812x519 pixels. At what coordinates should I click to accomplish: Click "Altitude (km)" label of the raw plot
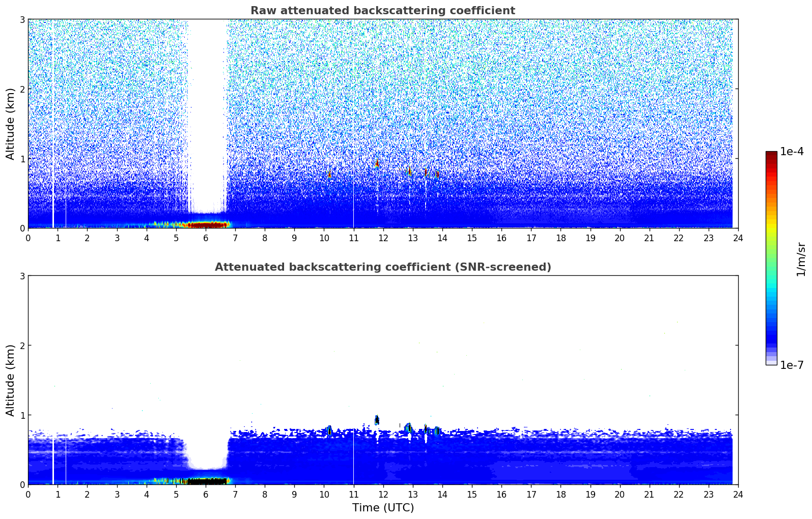point(11,124)
